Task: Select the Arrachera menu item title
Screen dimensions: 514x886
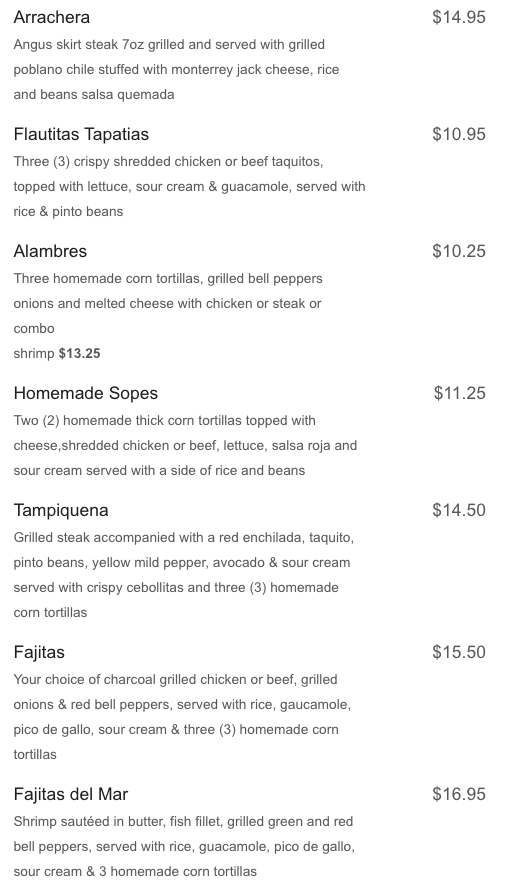Action: (x=51, y=17)
